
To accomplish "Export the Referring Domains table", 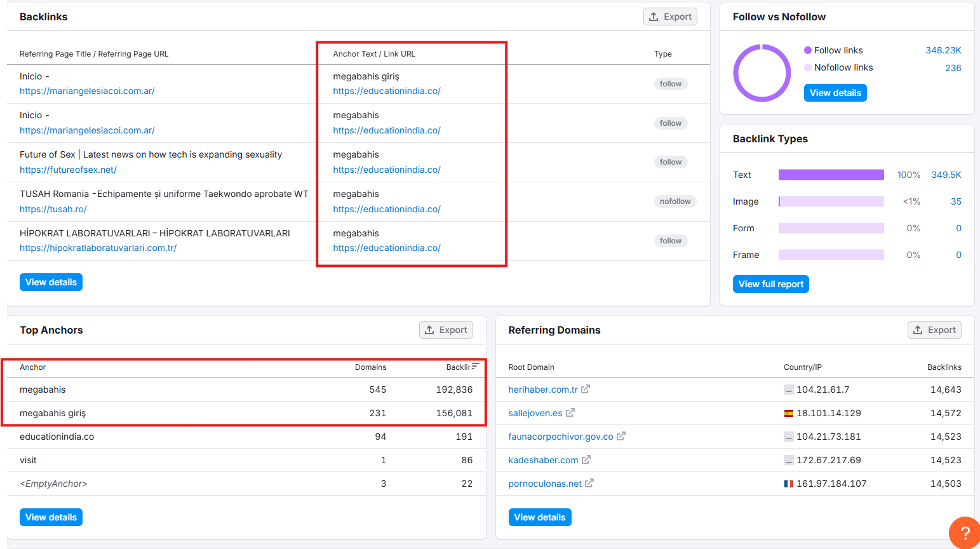I will coord(934,330).
